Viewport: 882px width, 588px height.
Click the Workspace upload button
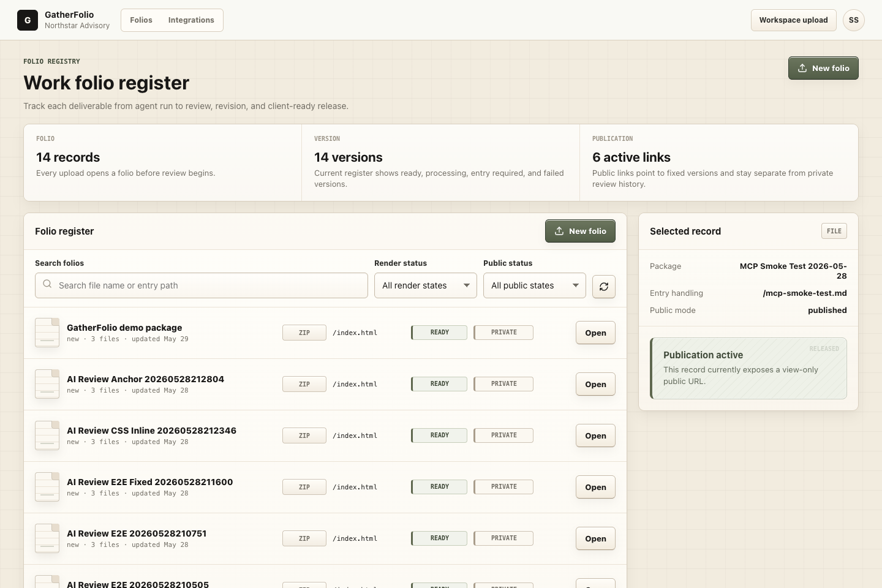793,20
